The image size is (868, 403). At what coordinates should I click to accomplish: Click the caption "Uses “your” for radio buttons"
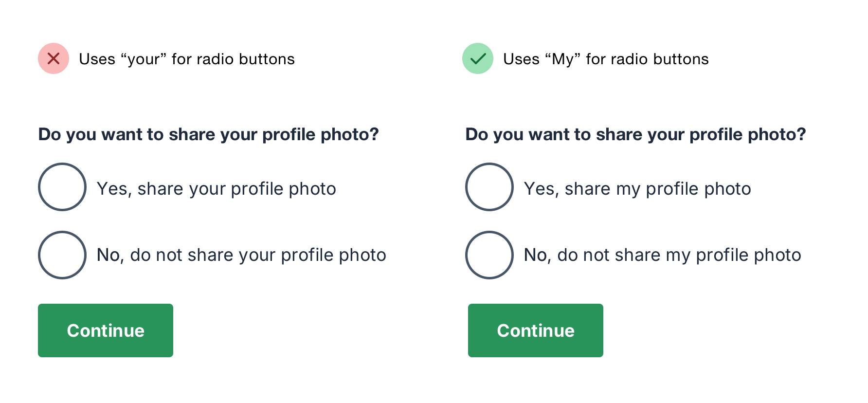187,59
